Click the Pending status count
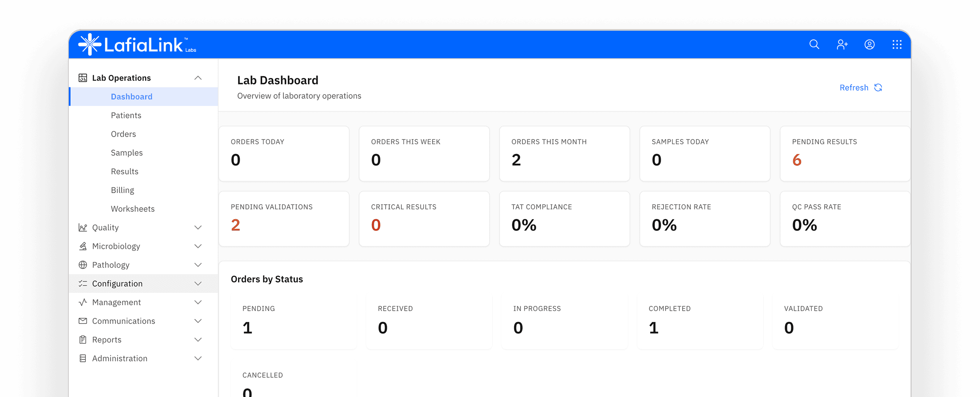 (247, 328)
